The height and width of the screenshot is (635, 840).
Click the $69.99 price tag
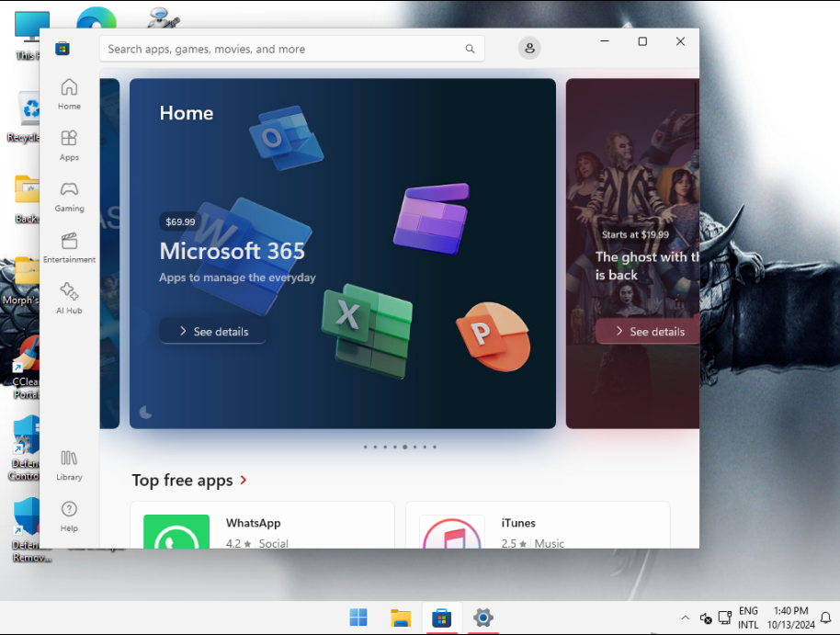pos(180,221)
